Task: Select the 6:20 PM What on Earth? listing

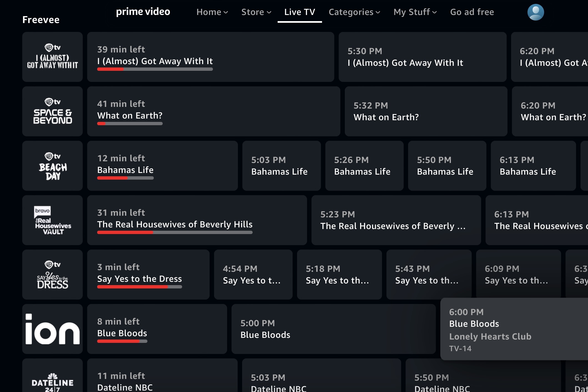Action: (550, 111)
